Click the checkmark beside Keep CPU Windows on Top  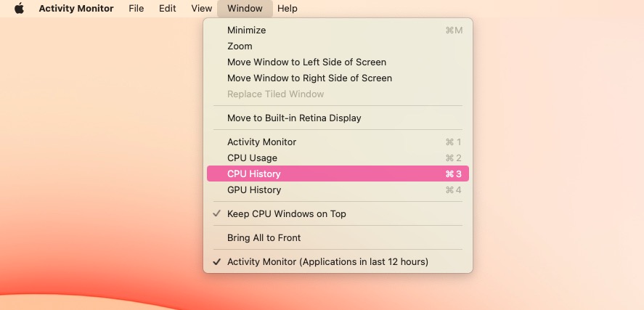[x=216, y=214]
